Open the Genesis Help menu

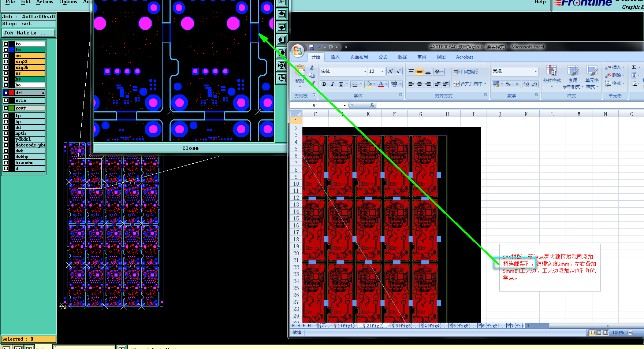tap(540, 2)
